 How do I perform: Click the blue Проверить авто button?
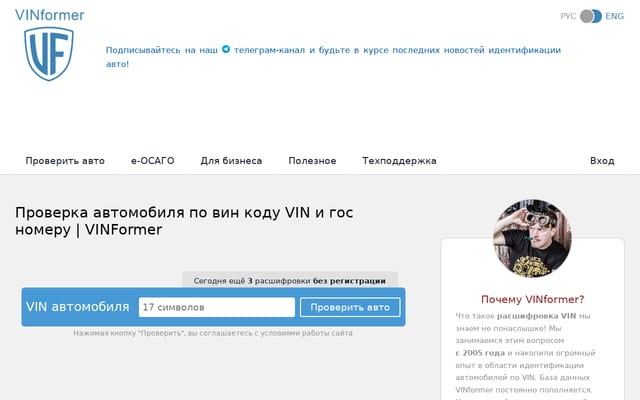click(350, 307)
